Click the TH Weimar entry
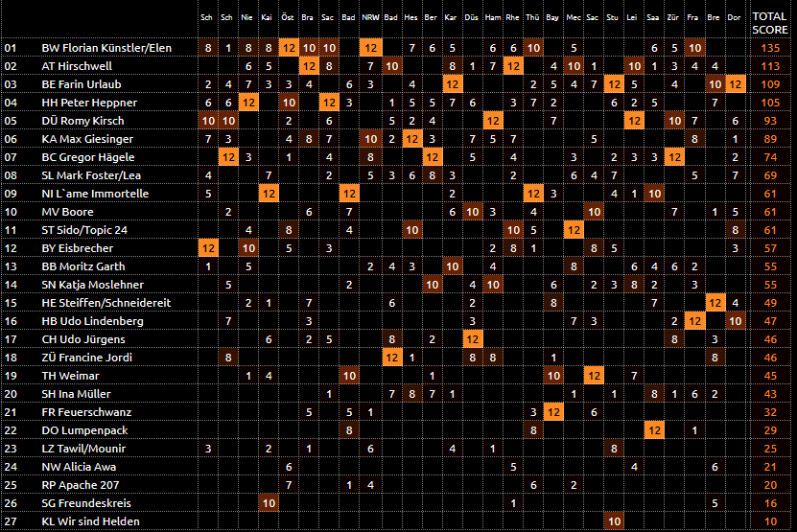 [71, 376]
